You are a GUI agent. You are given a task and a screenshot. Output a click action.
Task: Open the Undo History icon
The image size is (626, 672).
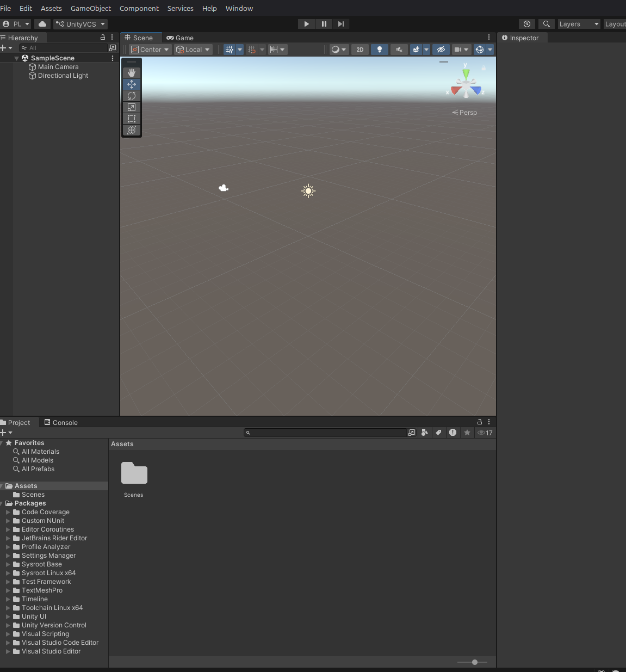click(526, 24)
